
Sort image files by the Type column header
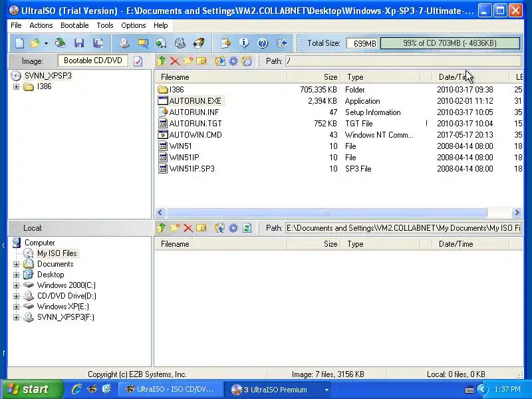click(x=380, y=77)
